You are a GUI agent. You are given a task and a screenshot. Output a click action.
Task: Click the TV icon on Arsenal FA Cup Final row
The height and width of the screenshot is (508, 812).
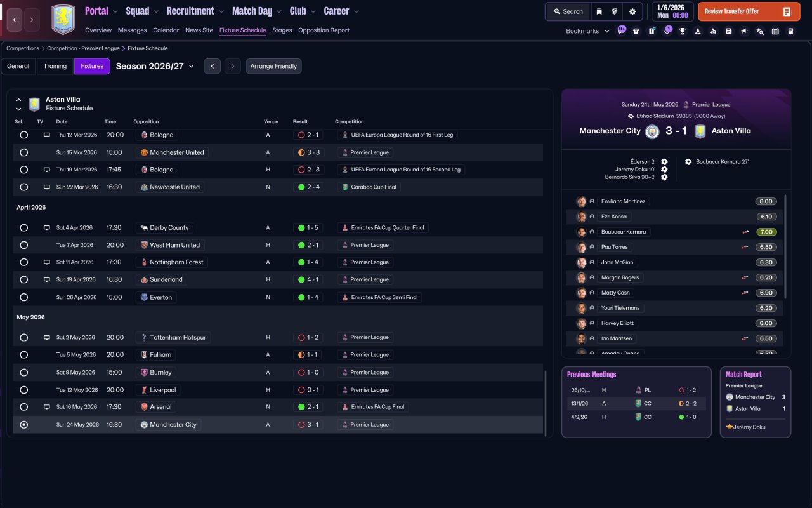46,407
